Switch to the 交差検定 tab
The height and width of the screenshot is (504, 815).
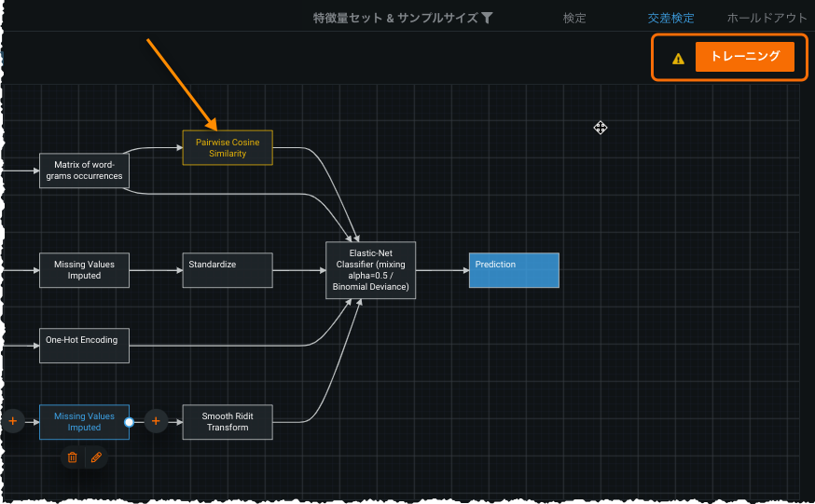click(670, 18)
